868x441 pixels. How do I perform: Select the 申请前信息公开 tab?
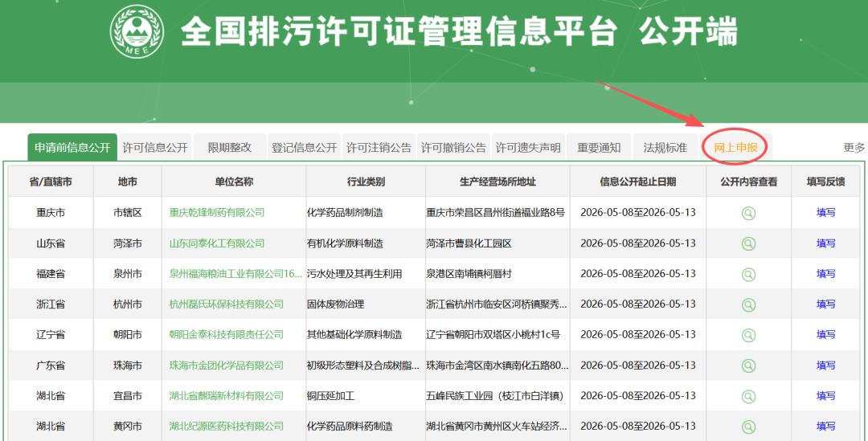click(72, 148)
